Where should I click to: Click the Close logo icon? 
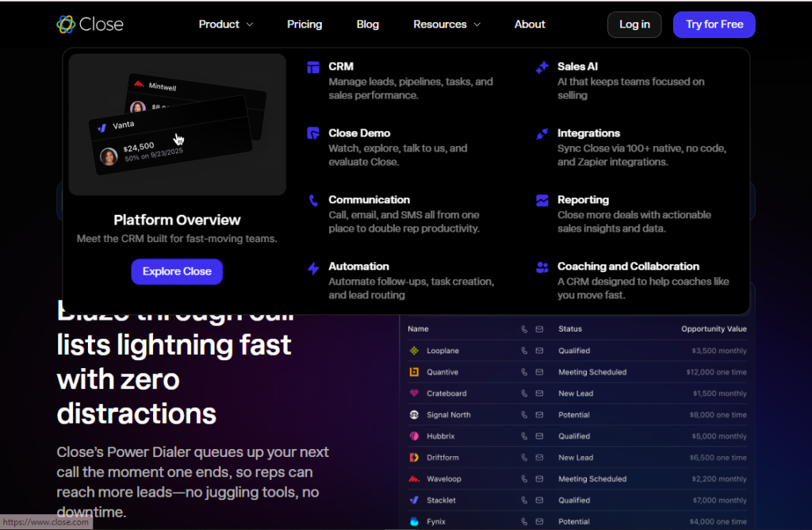point(66,25)
